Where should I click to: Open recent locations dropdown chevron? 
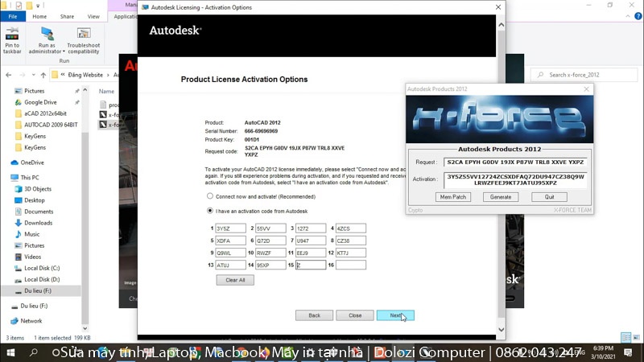coord(33,75)
